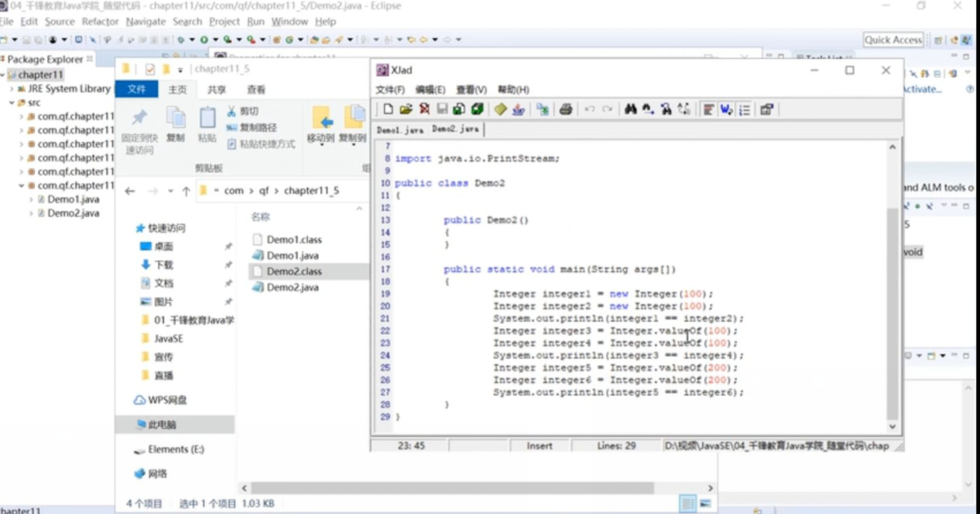The image size is (980, 514).
Task: Click the blue 文件 button in Explorer
Action: (x=137, y=90)
